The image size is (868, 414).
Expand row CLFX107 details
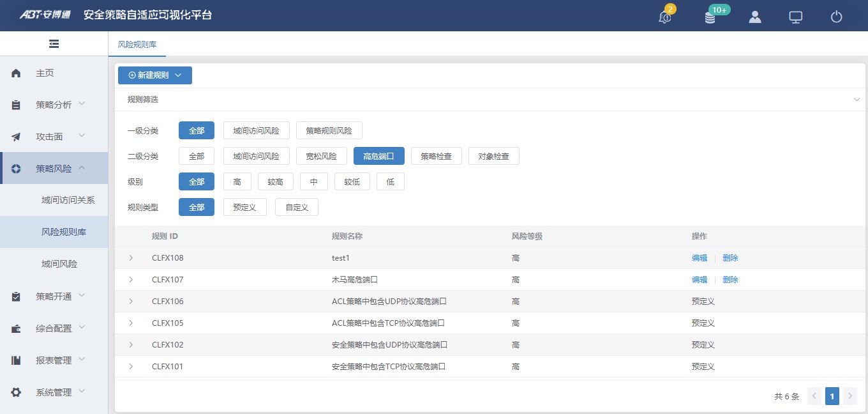131,280
